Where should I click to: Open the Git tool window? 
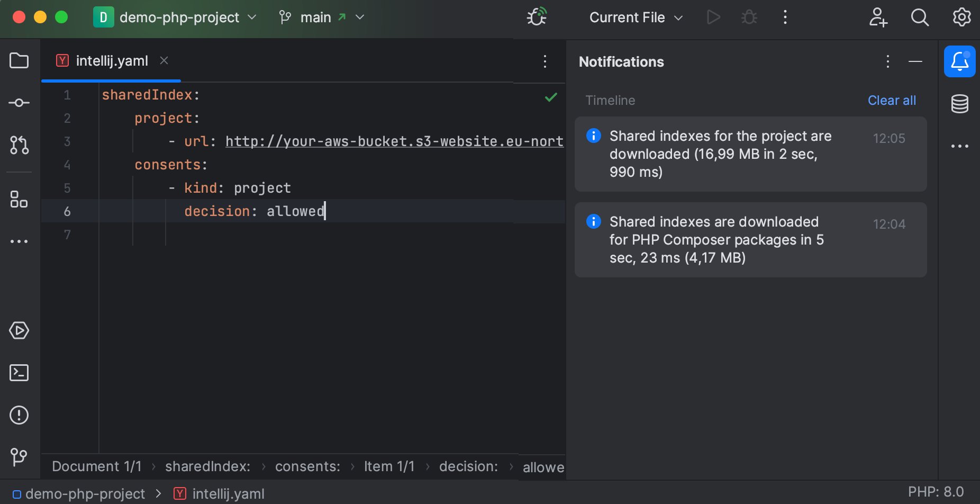(x=19, y=457)
